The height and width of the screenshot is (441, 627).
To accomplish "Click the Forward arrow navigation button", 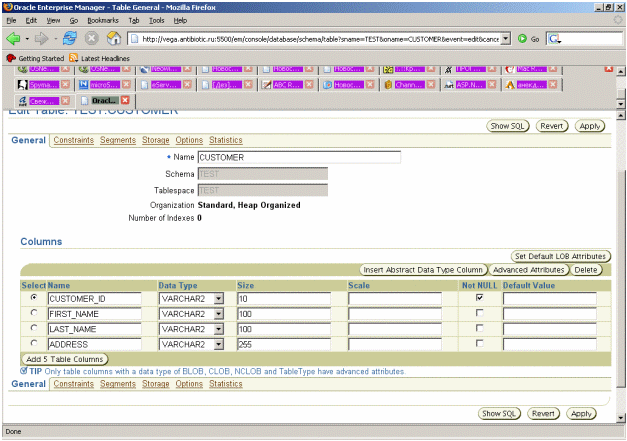I will [41, 39].
